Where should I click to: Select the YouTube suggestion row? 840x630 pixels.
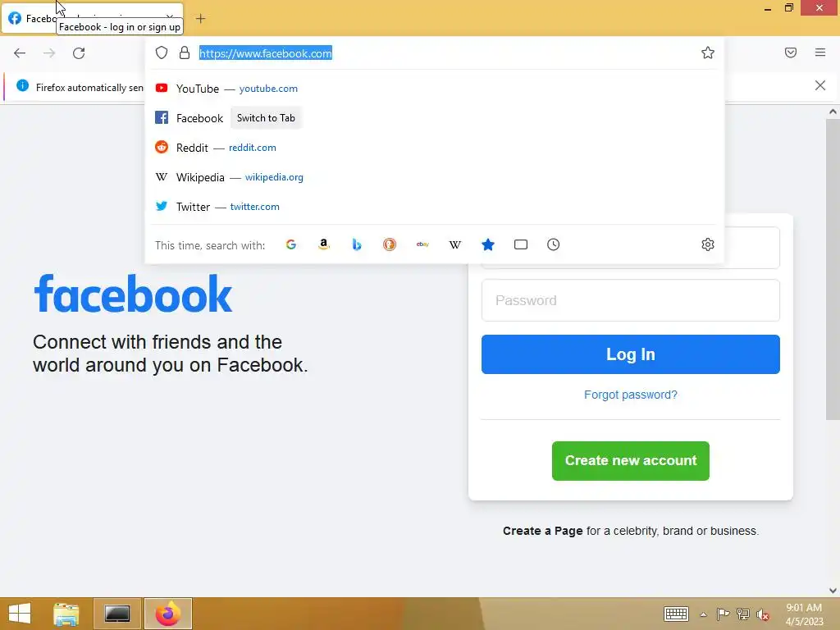[x=435, y=89]
